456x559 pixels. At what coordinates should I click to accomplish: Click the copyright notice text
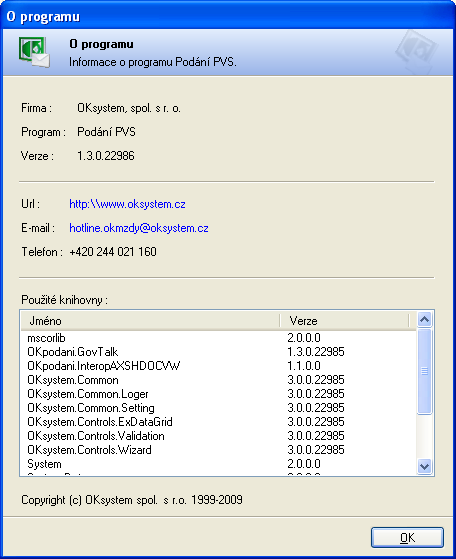(x=132, y=500)
